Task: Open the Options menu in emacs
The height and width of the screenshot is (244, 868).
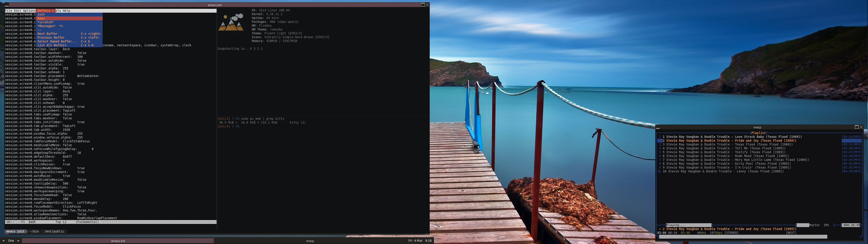Action: click(x=29, y=11)
